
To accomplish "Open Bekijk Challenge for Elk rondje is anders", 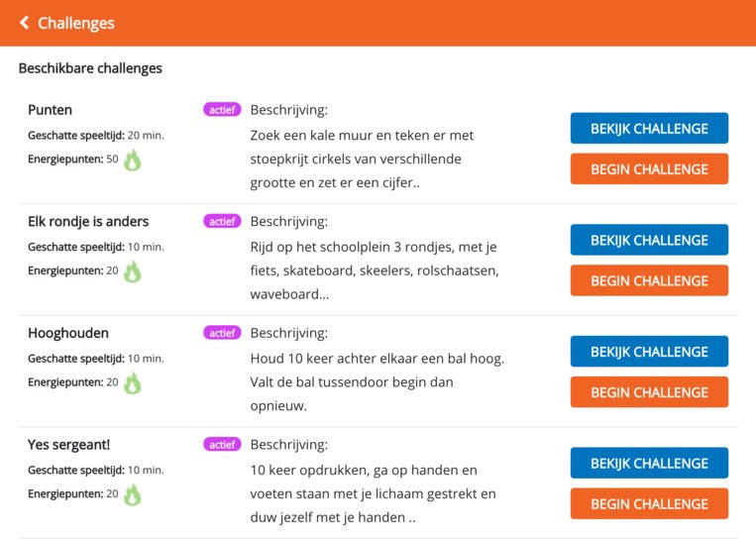I will click(x=649, y=240).
